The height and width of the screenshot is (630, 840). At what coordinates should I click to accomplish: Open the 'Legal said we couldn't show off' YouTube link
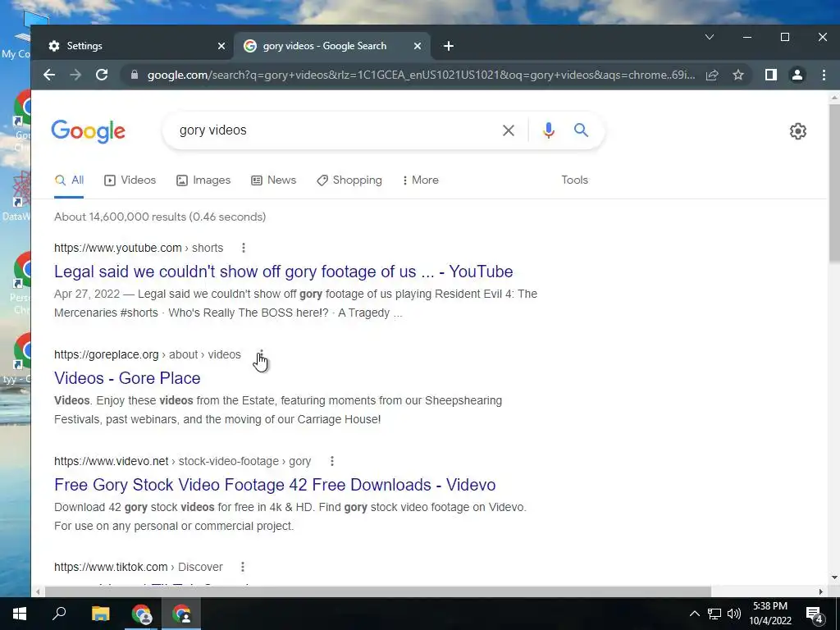(283, 272)
